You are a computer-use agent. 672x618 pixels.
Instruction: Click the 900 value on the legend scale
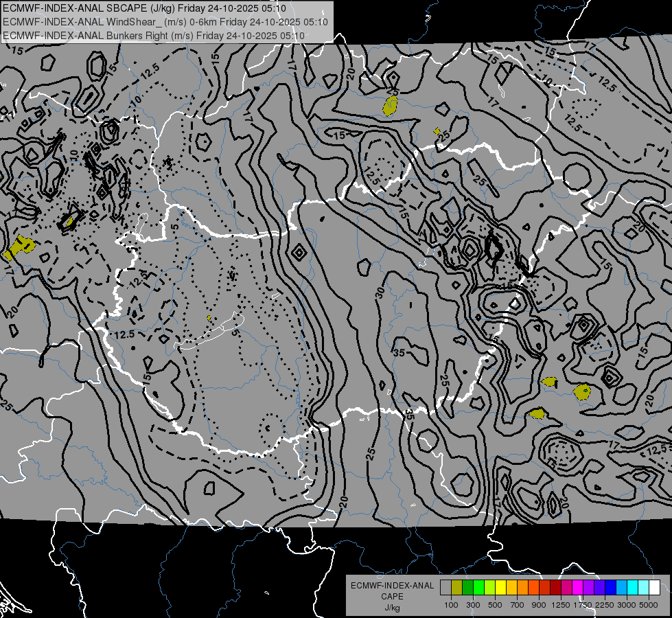click(539, 605)
